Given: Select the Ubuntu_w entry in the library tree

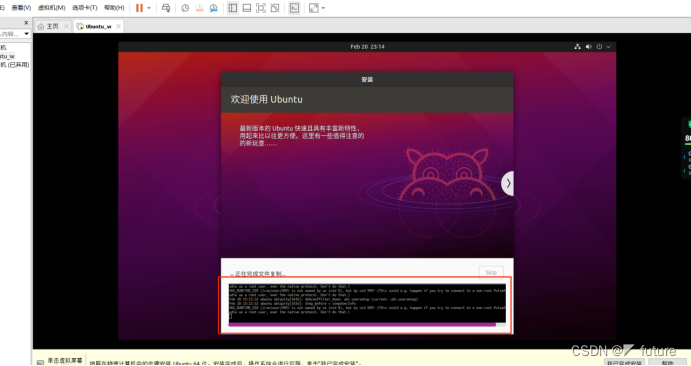Looking at the screenshot, I should coord(7,56).
